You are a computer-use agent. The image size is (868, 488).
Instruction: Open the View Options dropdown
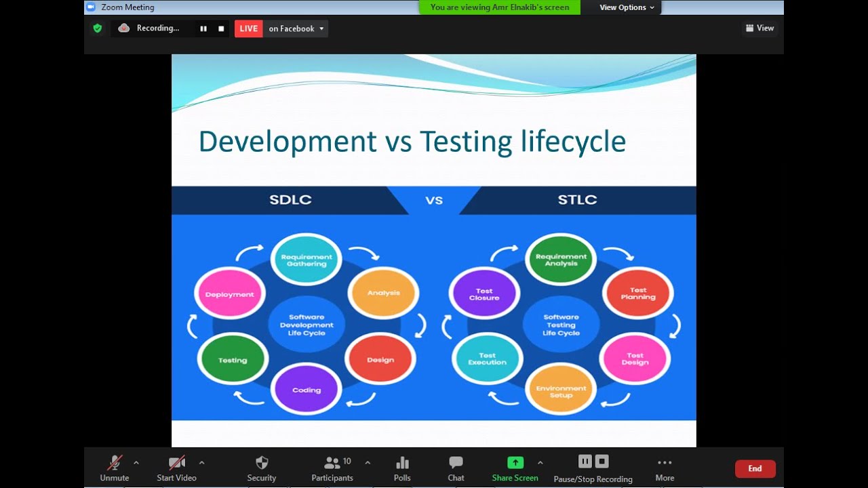click(x=627, y=7)
